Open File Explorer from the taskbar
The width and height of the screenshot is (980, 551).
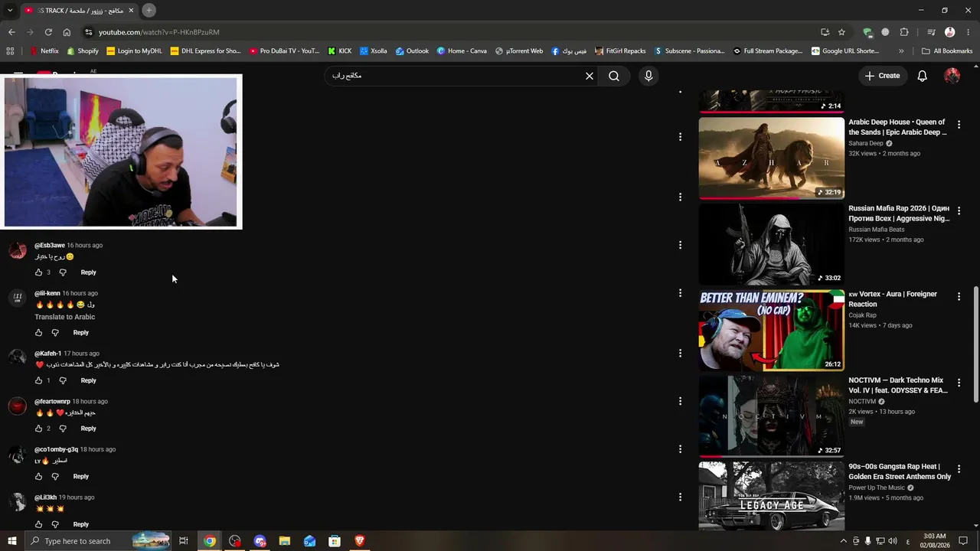284,541
